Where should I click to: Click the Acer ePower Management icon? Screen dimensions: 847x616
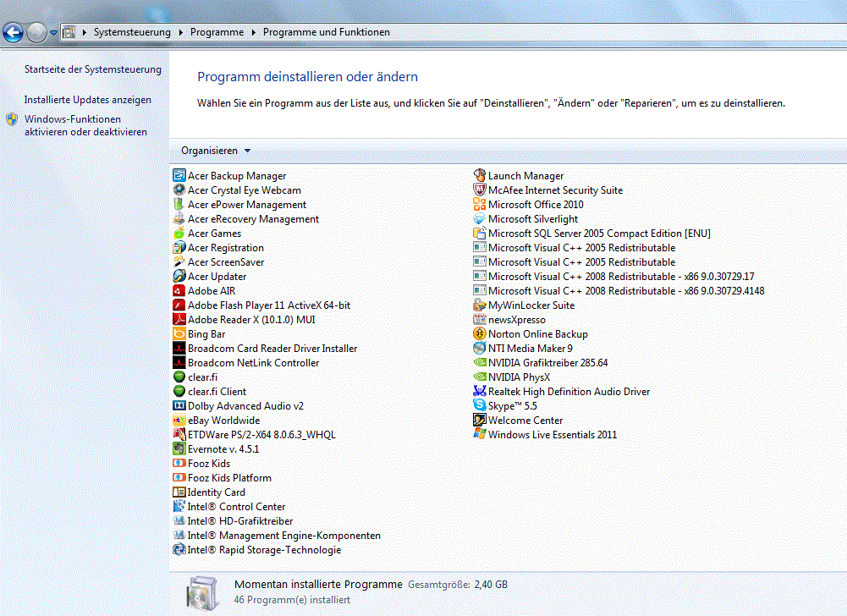pos(179,204)
